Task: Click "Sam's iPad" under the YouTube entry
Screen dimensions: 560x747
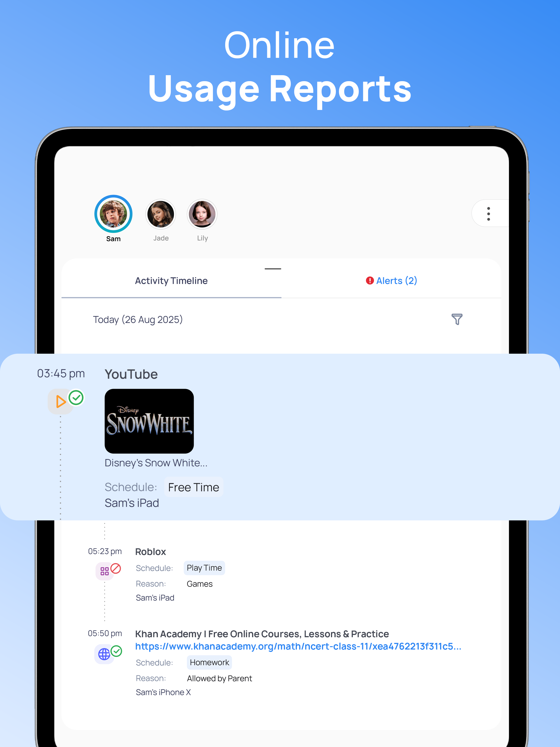Action: [132, 503]
